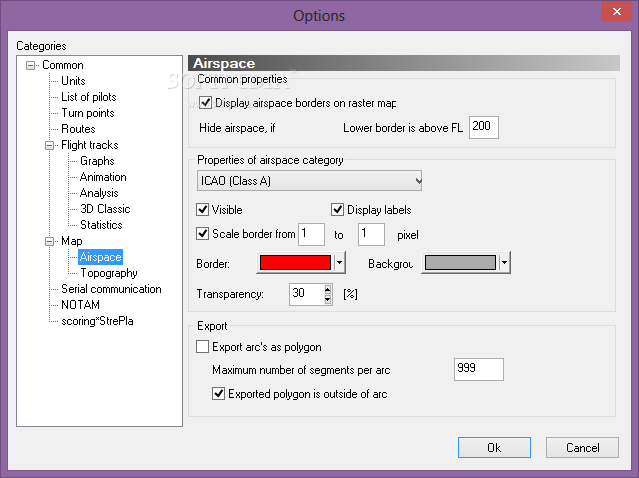
Task: Select Turn points category
Action: (x=88, y=113)
